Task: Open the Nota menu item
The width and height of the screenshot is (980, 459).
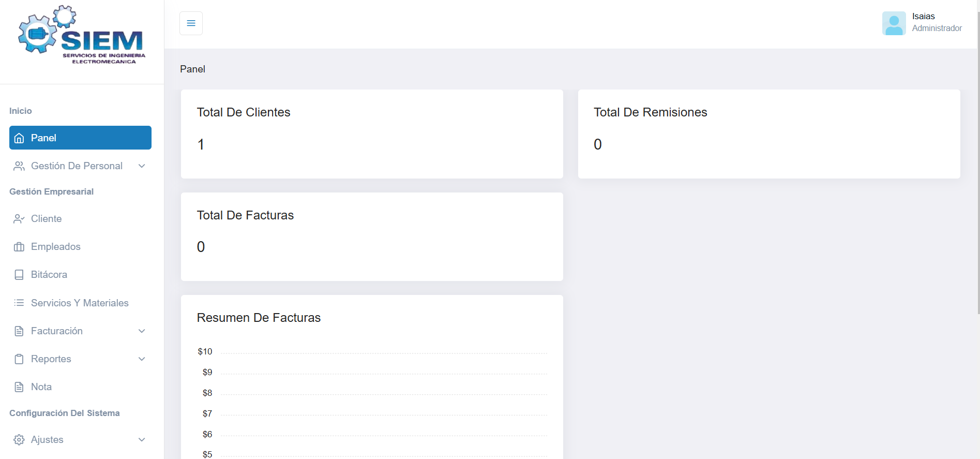Action: tap(41, 387)
